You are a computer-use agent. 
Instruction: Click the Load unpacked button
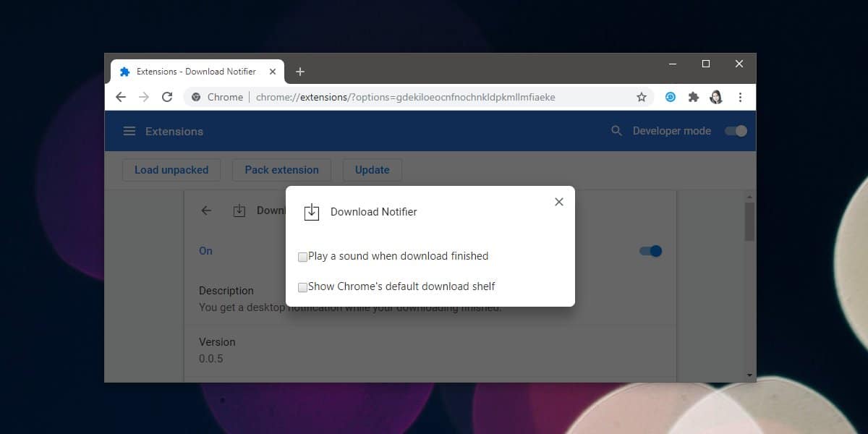coord(171,170)
